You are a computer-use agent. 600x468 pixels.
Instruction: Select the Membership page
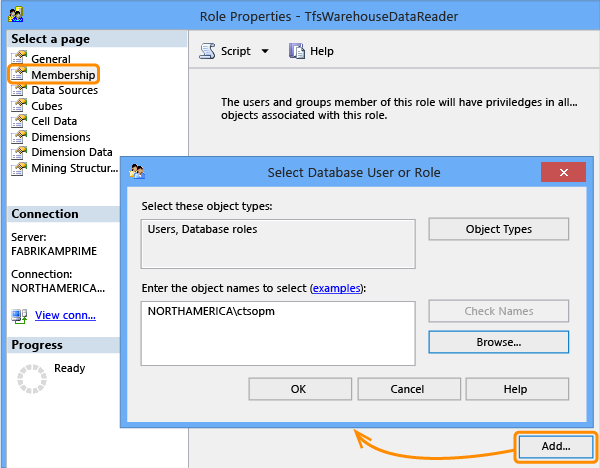click(x=63, y=75)
